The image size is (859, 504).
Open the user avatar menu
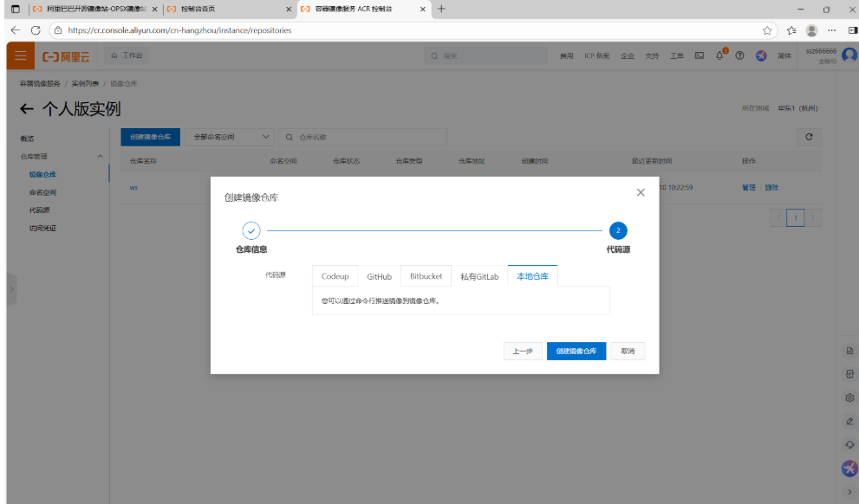tap(849, 55)
